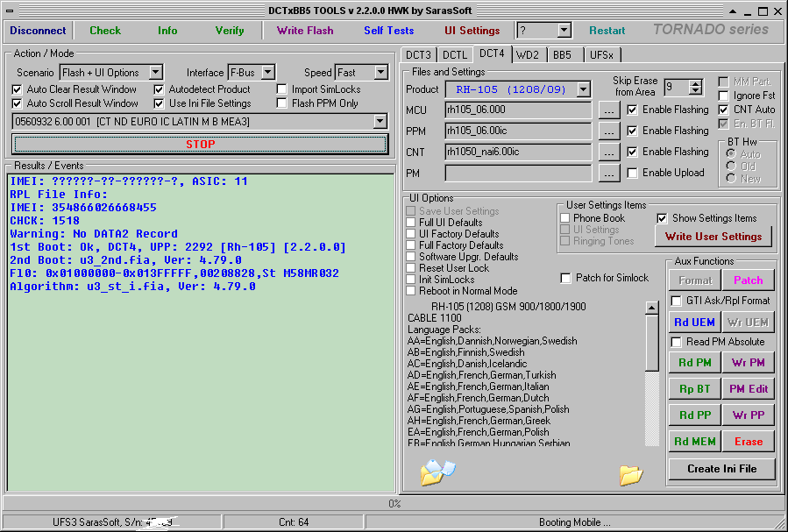788x532 pixels.
Task: Click Create Ini File button
Action: (721, 469)
